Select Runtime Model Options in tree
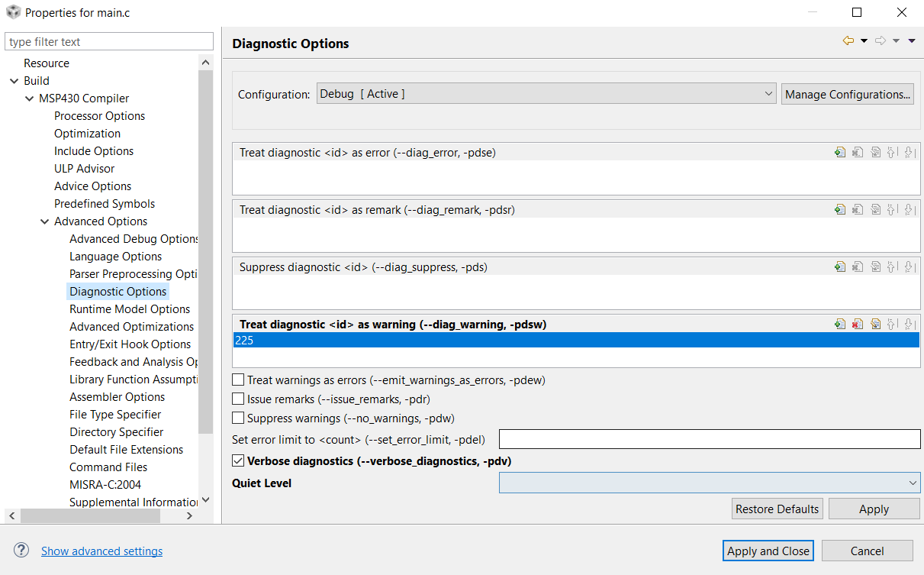 click(x=130, y=309)
